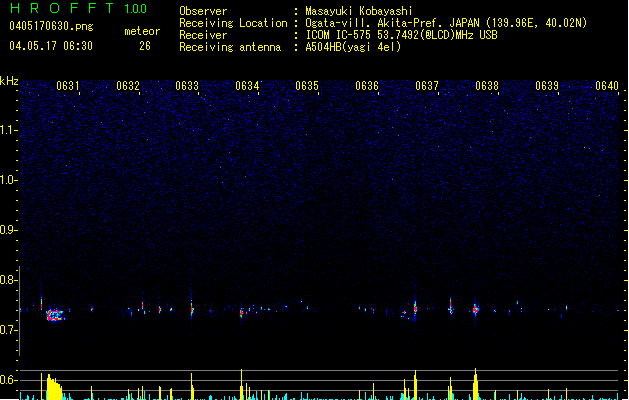
Task: Click the 0637 time marker
Action: [427, 86]
